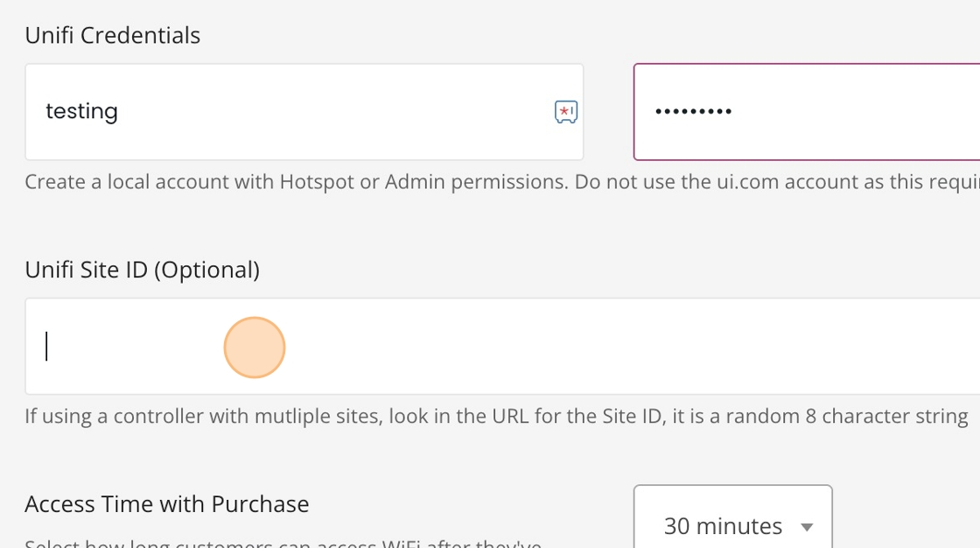The image size is (980, 548).
Task: Click the Unifi Site ID (Optional) label
Action: [x=143, y=270]
